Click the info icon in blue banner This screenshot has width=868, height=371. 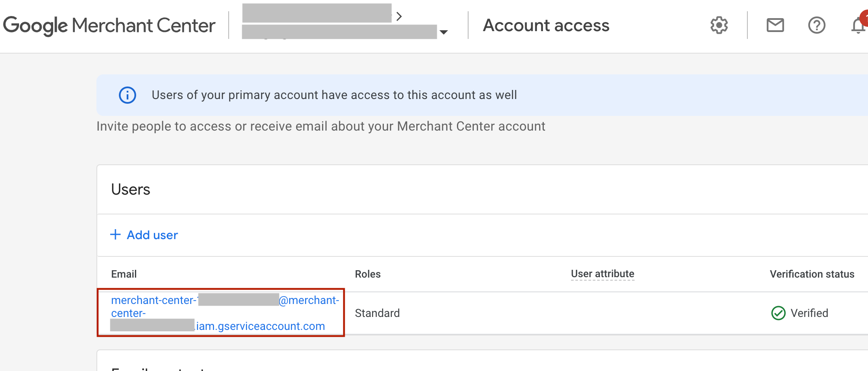128,95
